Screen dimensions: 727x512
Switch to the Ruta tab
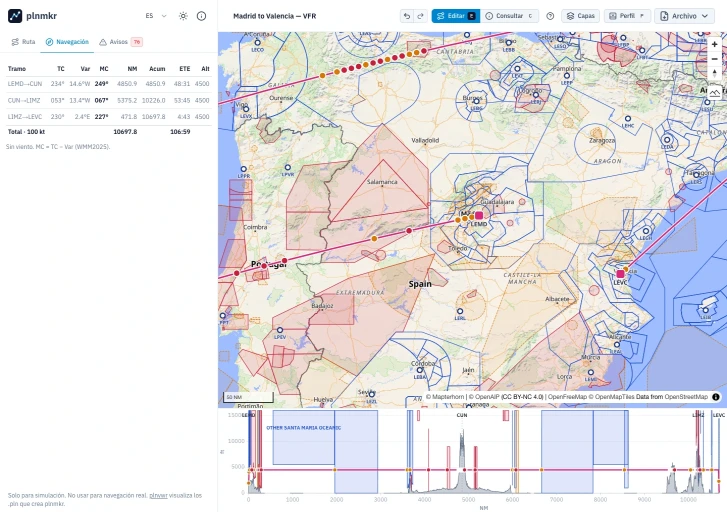(23, 42)
